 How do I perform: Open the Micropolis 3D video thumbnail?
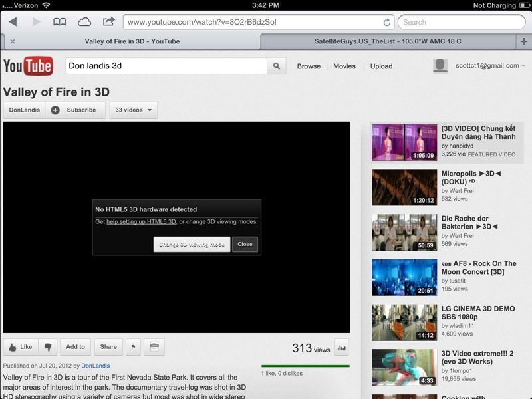(x=404, y=188)
